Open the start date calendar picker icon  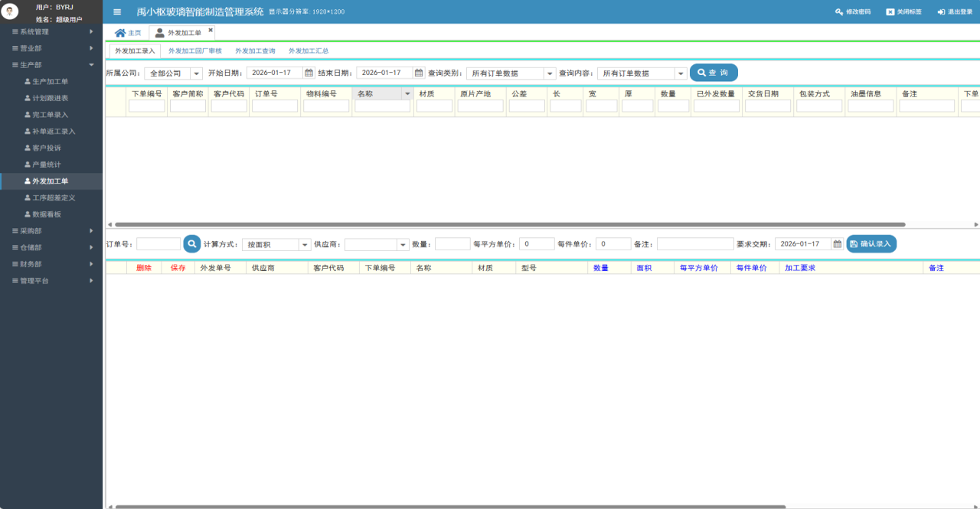tap(309, 73)
